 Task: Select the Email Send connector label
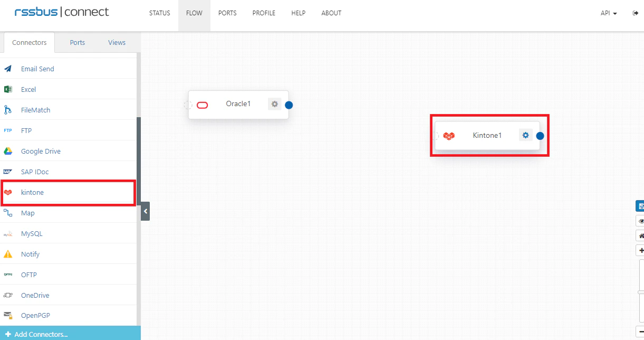[37, 69]
